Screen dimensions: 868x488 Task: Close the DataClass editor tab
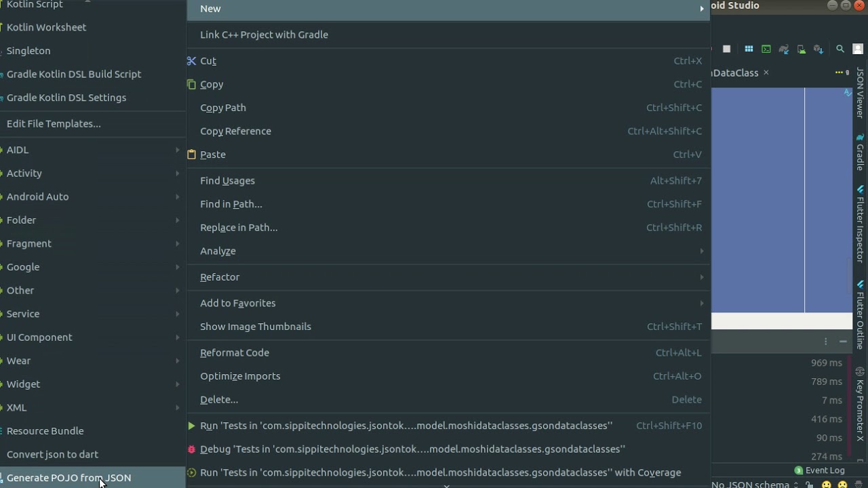coord(766,73)
